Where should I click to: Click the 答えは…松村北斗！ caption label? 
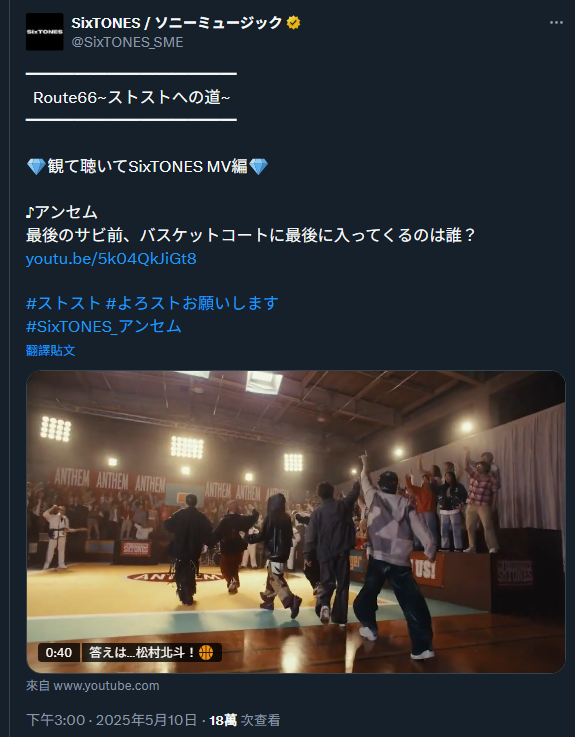click(x=142, y=652)
